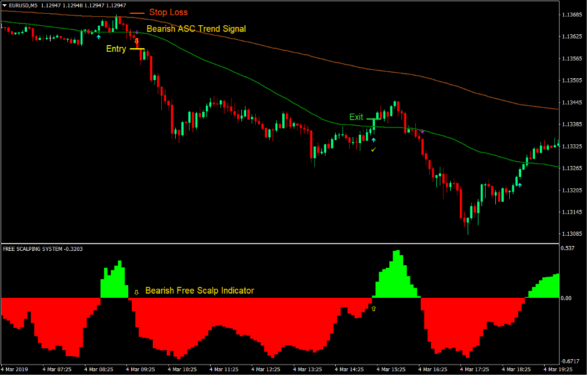Click the orange line sample next to Stop Loss
This screenshot has height=376, width=588.
[x=137, y=11]
